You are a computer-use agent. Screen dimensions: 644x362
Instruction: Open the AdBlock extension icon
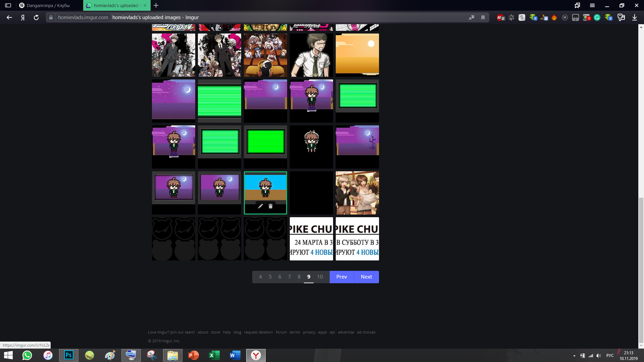click(500, 17)
